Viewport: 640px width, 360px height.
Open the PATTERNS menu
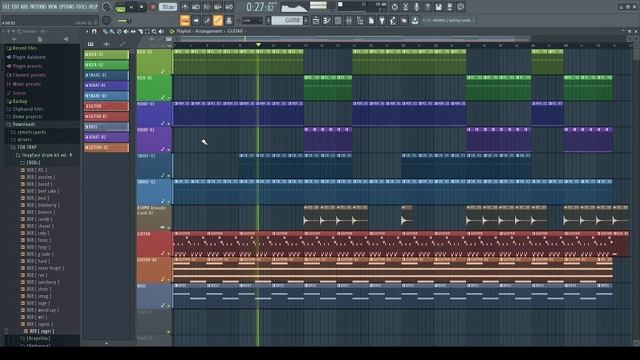click(x=38, y=7)
